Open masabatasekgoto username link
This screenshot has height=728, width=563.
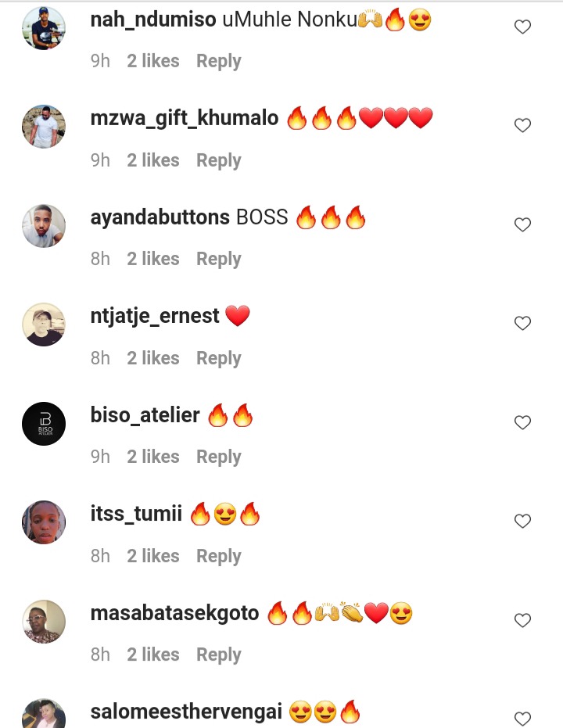click(174, 613)
